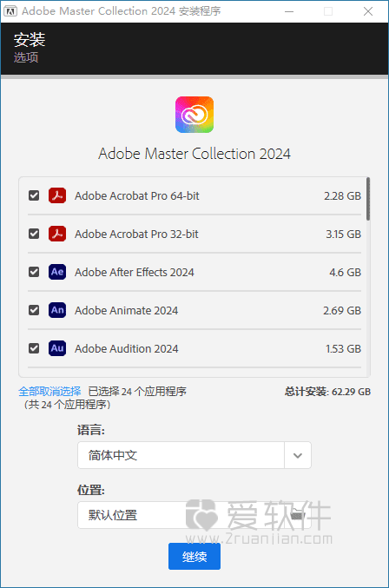
Task: Click the 全部取消选择 link
Action: coord(49,392)
